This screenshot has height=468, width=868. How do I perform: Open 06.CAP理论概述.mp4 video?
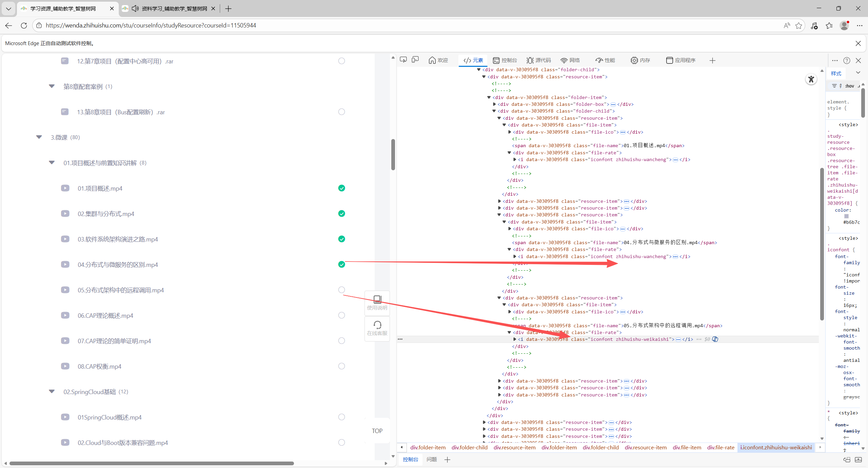(105, 315)
